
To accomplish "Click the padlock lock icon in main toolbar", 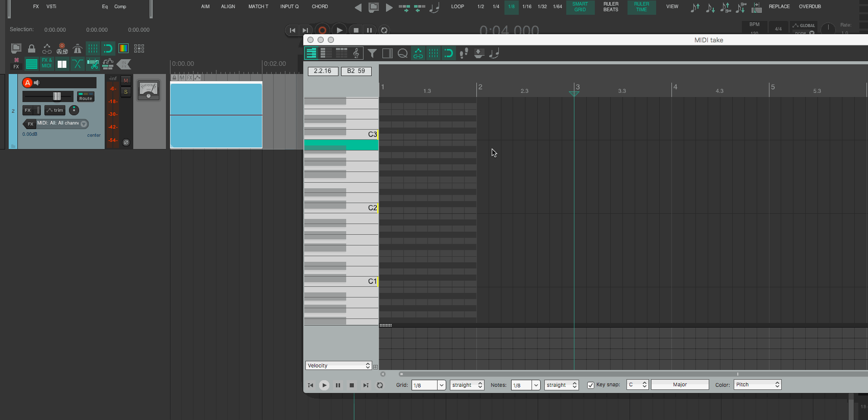I will tap(32, 48).
